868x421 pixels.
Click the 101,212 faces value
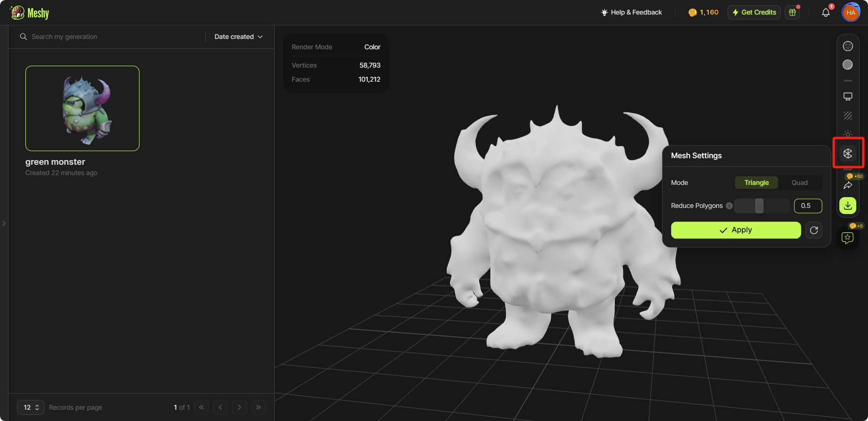coord(369,79)
